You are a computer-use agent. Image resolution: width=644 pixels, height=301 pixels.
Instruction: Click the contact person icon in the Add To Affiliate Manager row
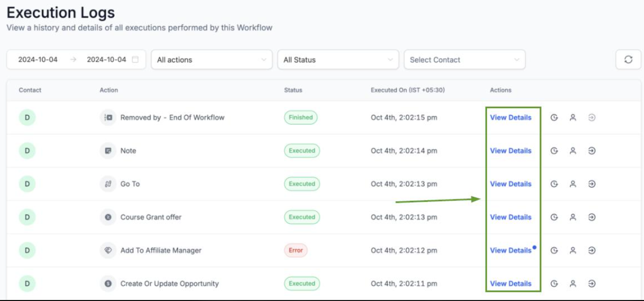(573, 250)
